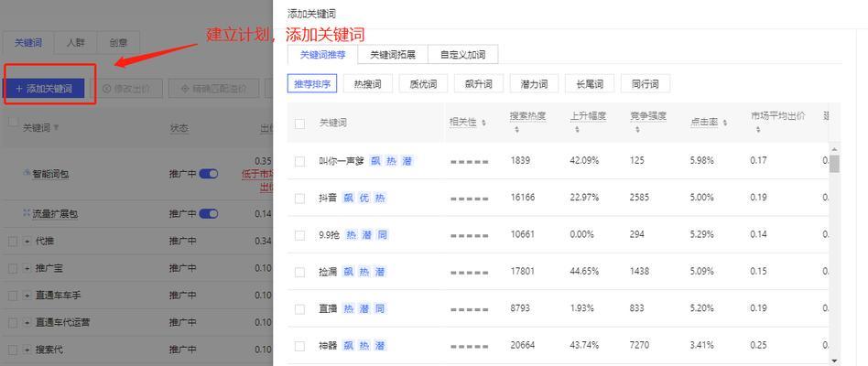Viewport: 868px width, 366px height.
Task: Click the relevance bars in 抖音 row
Action: click(470, 198)
